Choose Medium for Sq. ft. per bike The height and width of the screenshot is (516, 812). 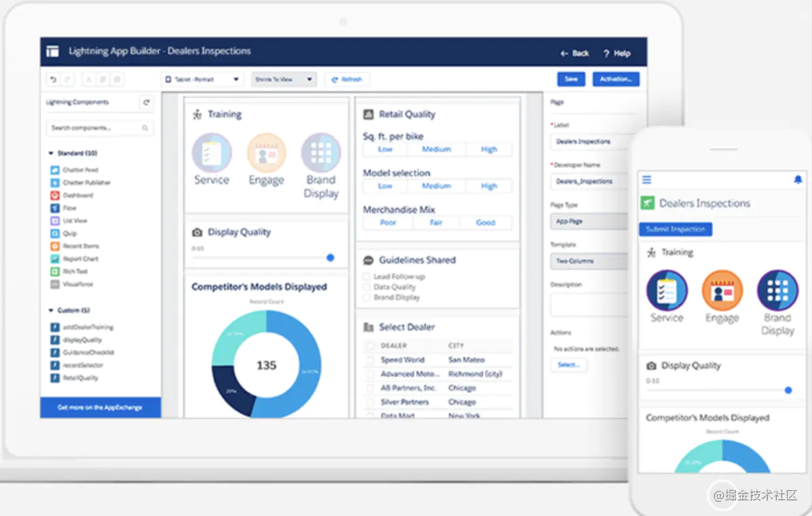pyautogui.click(x=436, y=150)
